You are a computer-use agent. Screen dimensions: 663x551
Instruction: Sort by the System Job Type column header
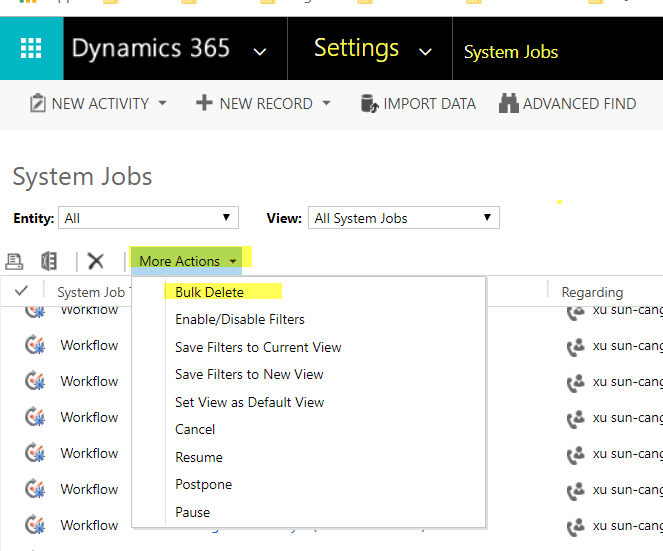(94, 292)
